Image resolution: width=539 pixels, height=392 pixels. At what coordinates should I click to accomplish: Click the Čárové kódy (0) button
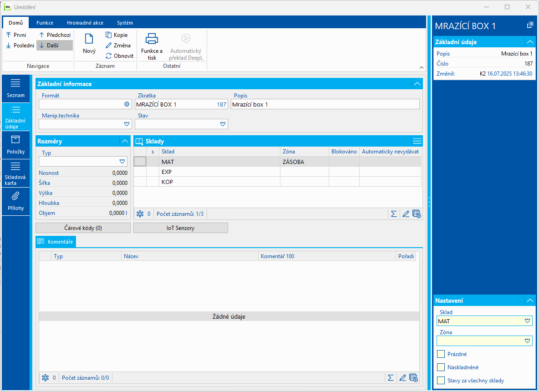pos(83,228)
